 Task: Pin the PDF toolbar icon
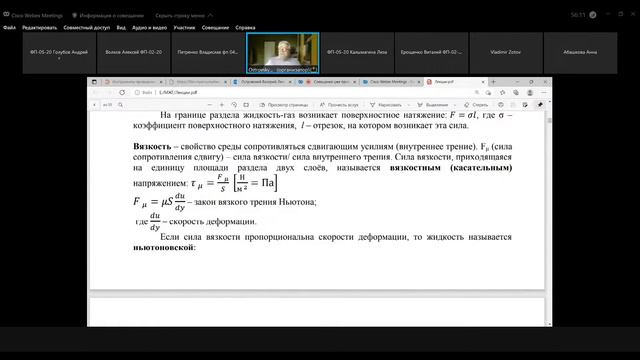click(540, 105)
